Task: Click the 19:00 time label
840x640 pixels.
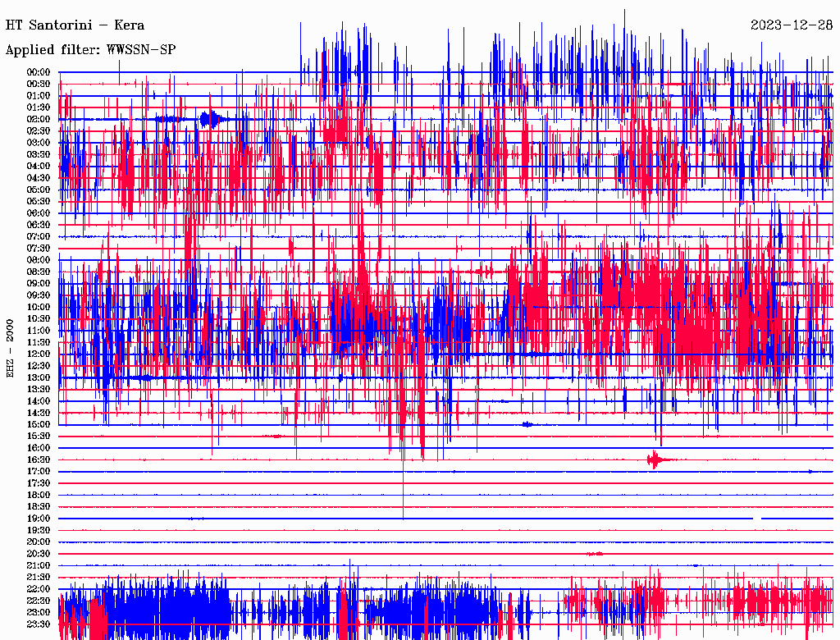Action: click(x=39, y=519)
